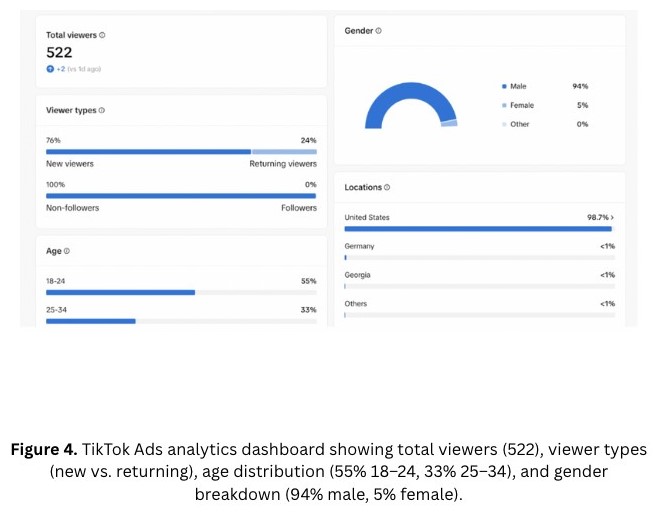
Task: Click the Male legend color dot
Action: [504, 86]
